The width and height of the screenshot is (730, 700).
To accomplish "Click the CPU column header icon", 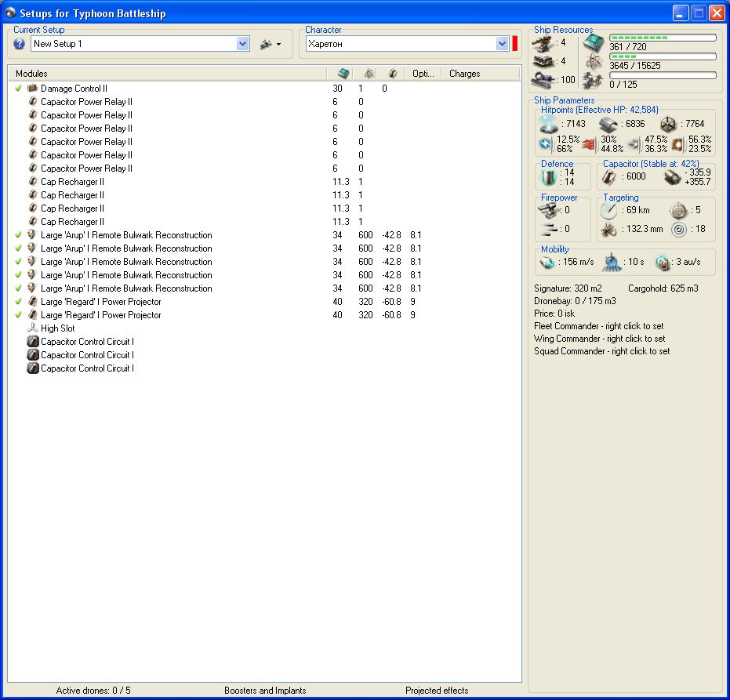I will coord(343,74).
